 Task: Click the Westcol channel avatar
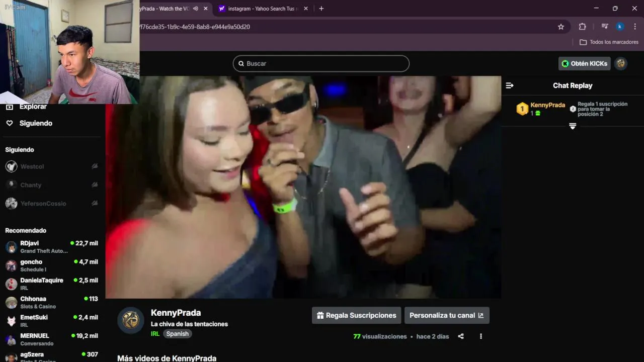11,166
